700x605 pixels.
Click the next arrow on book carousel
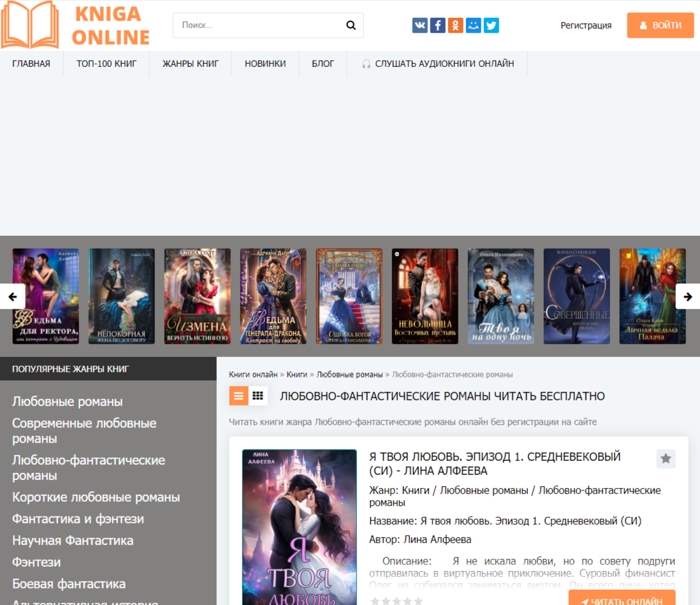[687, 296]
